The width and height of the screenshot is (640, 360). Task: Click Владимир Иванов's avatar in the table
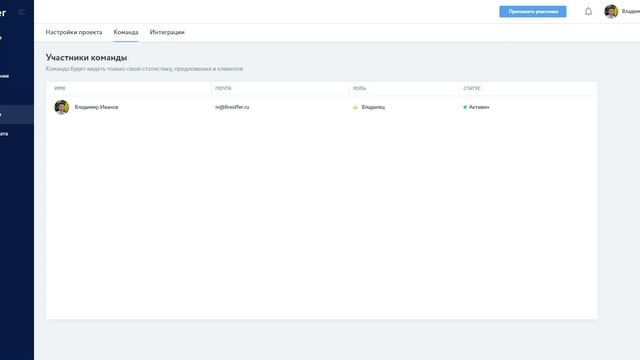[62, 107]
